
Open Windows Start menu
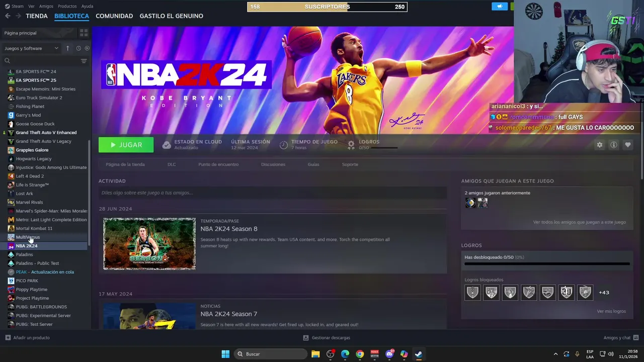pyautogui.click(x=225, y=354)
